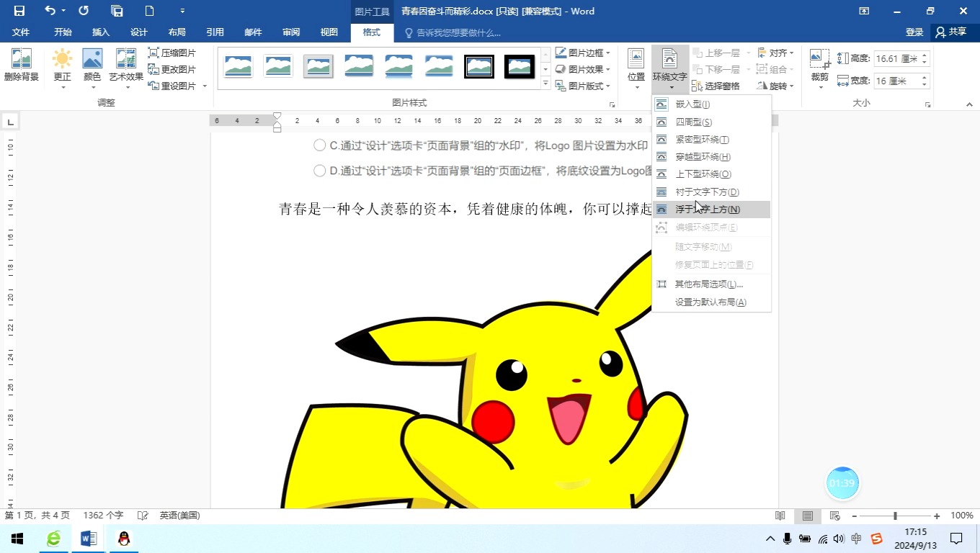Select radio button for option C
980x553 pixels.
320,145
